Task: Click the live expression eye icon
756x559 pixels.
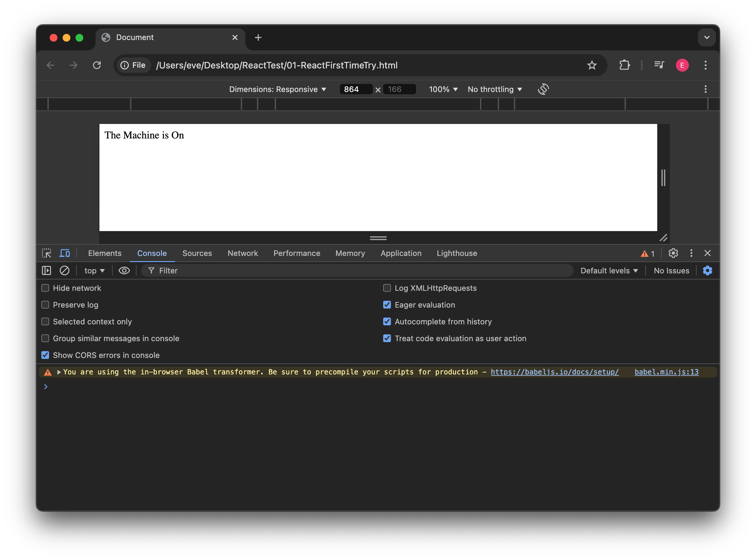Action: click(x=124, y=270)
